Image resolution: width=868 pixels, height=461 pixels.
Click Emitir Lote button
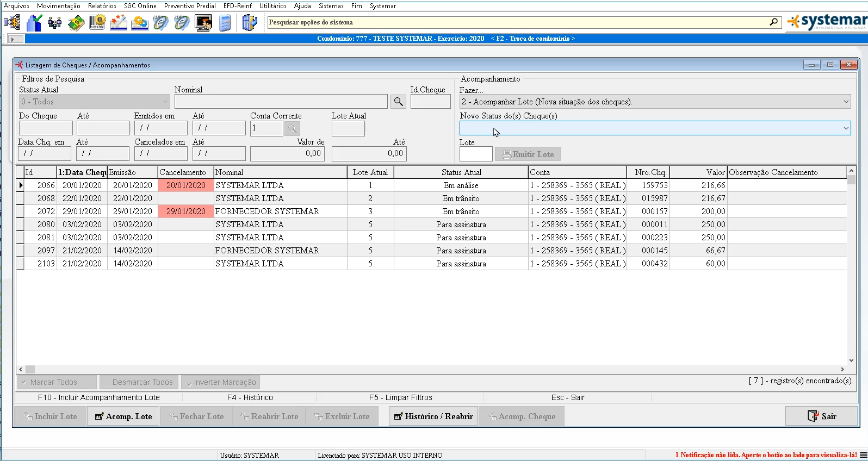528,154
